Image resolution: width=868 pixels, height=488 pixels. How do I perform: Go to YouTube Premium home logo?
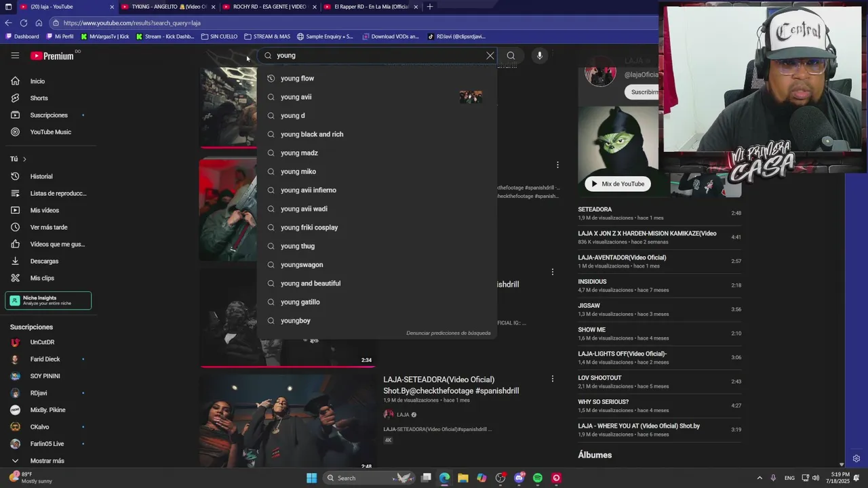click(52, 56)
